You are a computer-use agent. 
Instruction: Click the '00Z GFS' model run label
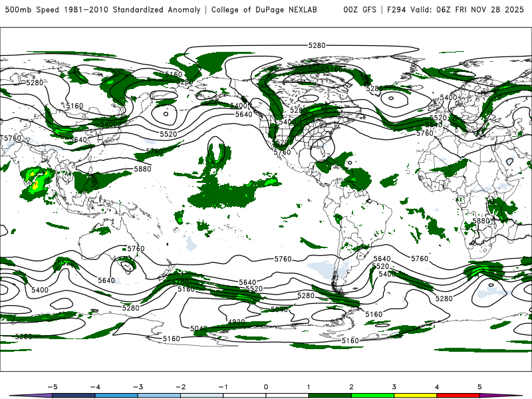pos(360,9)
